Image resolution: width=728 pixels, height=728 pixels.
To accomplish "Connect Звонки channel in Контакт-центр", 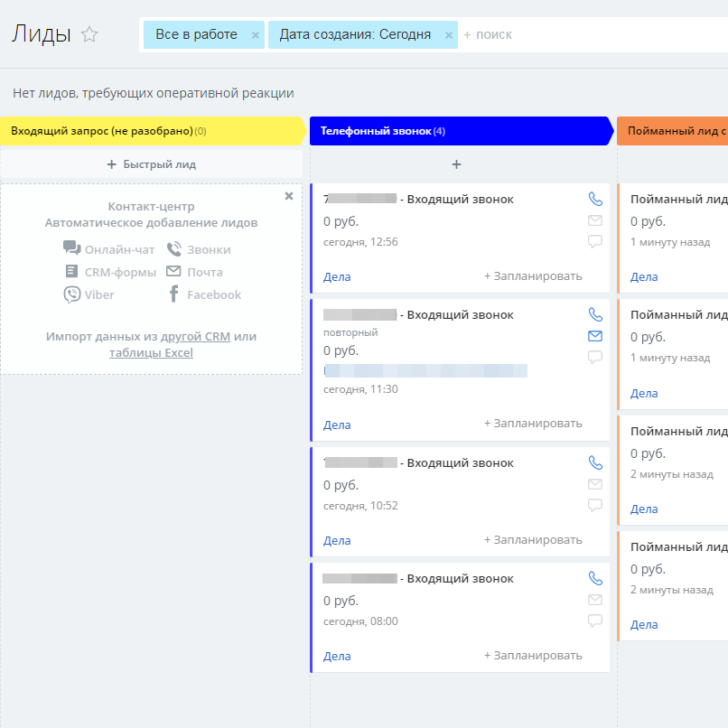I will click(x=199, y=249).
